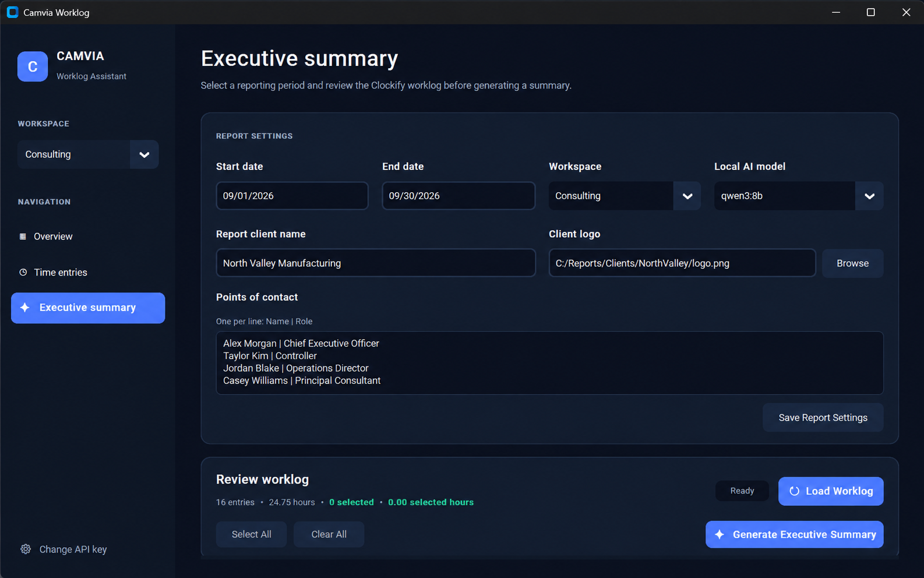This screenshot has height=578, width=924.
Task: Open Time entries page
Action: pyautogui.click(x=88, y=272)
